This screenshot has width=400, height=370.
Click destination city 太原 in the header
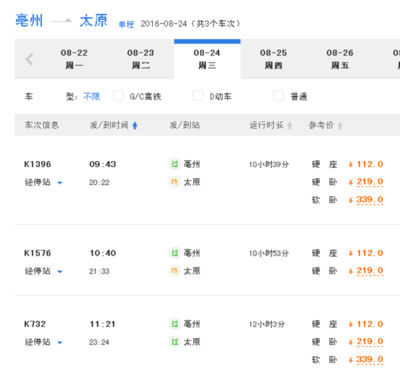coord(94,21)
